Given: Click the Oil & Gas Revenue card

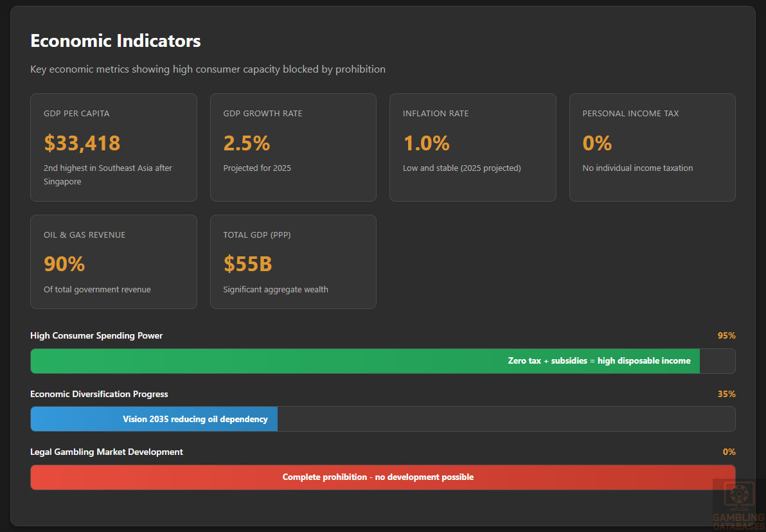Looking at the screenshot, I should 113,262.
